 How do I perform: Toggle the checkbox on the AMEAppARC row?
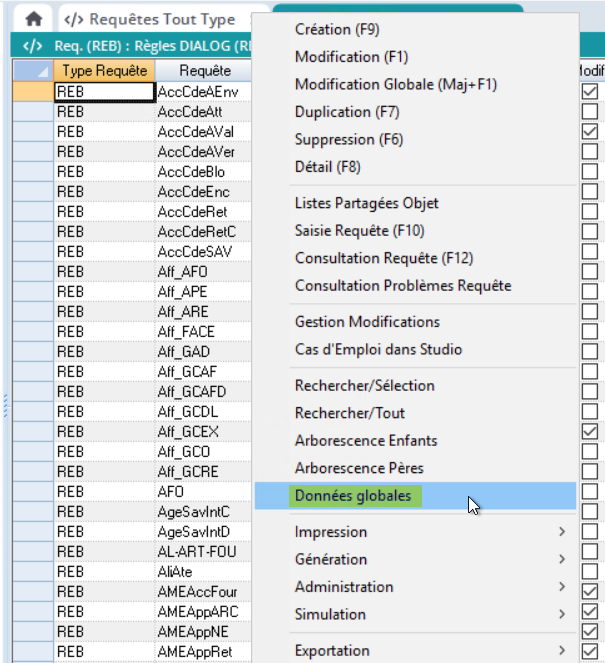coord(590,611)
